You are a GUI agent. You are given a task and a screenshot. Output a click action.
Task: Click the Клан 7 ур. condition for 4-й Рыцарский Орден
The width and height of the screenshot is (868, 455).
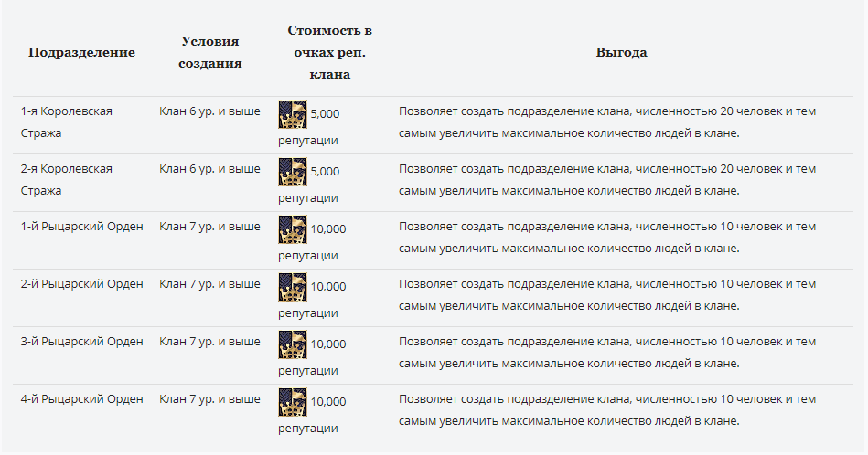(209, 399)
